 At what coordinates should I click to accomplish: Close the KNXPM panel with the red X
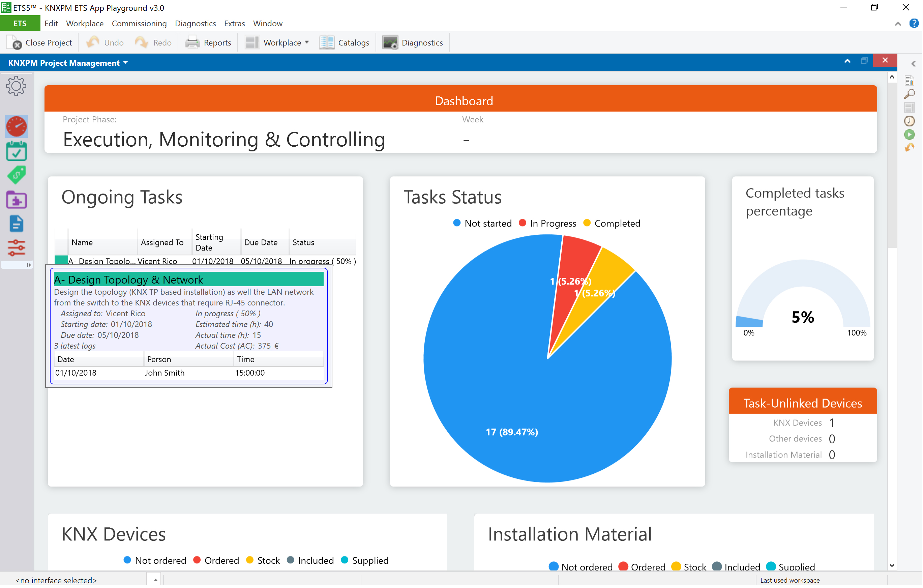pyautogui.click(x=885, y=61)
